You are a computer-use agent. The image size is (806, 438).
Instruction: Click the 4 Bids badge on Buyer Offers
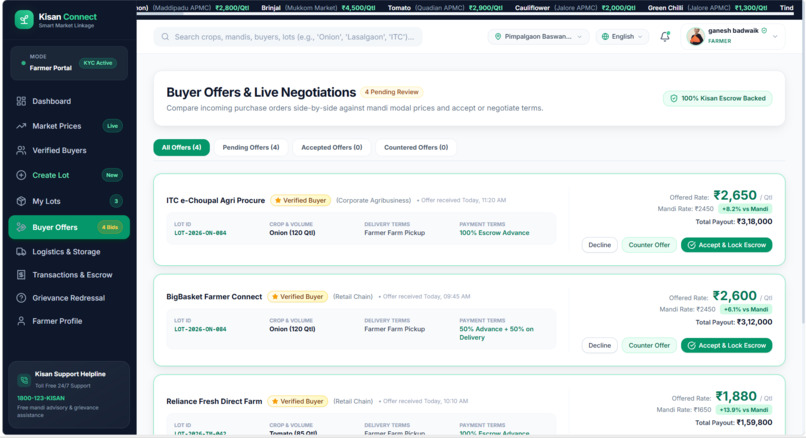click(x=109, y=227)
